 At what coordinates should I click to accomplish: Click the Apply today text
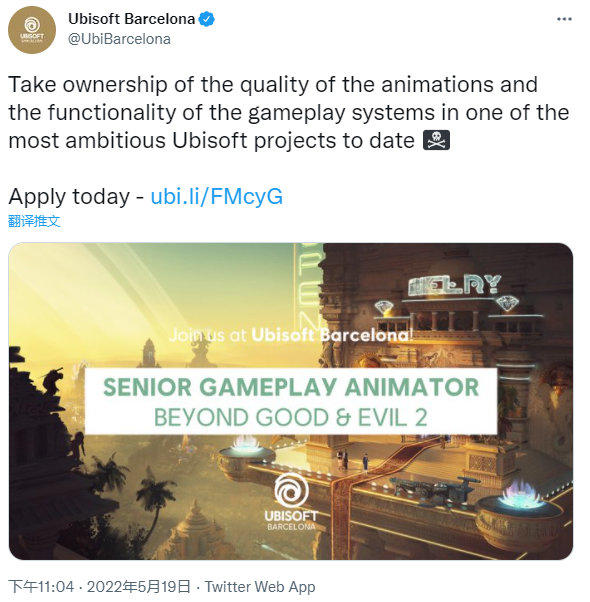tap(69, 197)
